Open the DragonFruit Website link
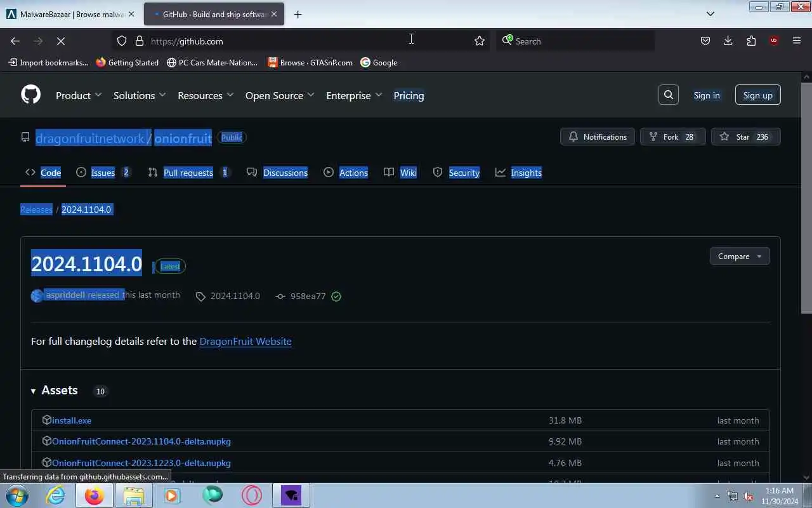 click(x=246, y=341)
